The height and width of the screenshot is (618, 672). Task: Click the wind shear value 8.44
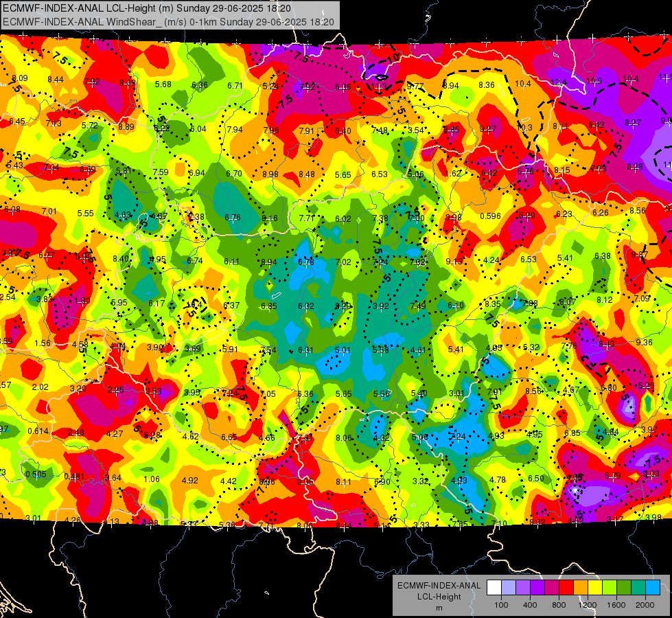click(x=56, y=80)
